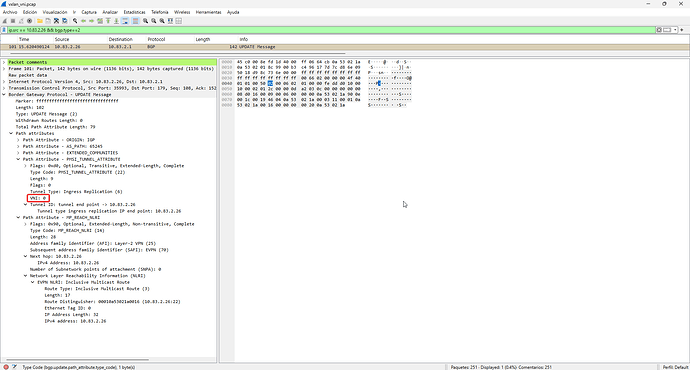Edit capture file properties in status bar
The height and width of the screenshot is (370, 690).
(x=14, y=367)
